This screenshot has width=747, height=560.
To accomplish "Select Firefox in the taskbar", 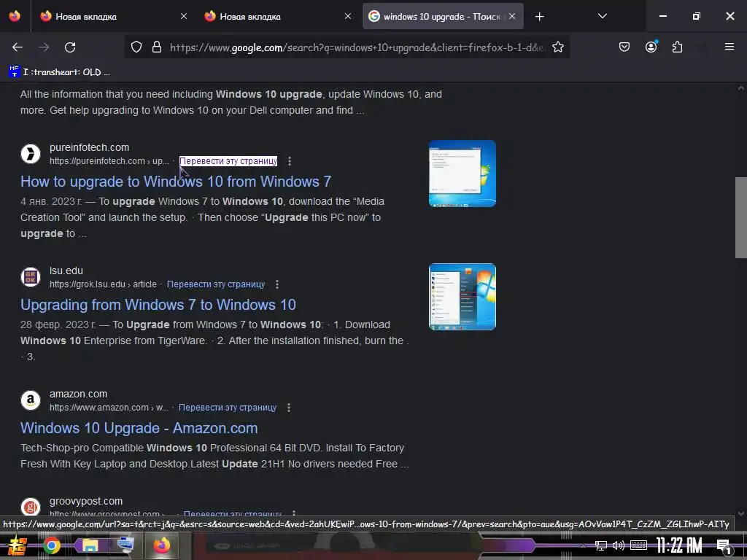I will 162,545.
